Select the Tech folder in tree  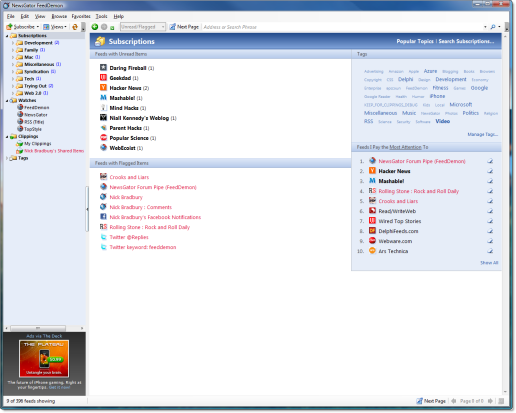pyautogui.click(x=29, y=79)
